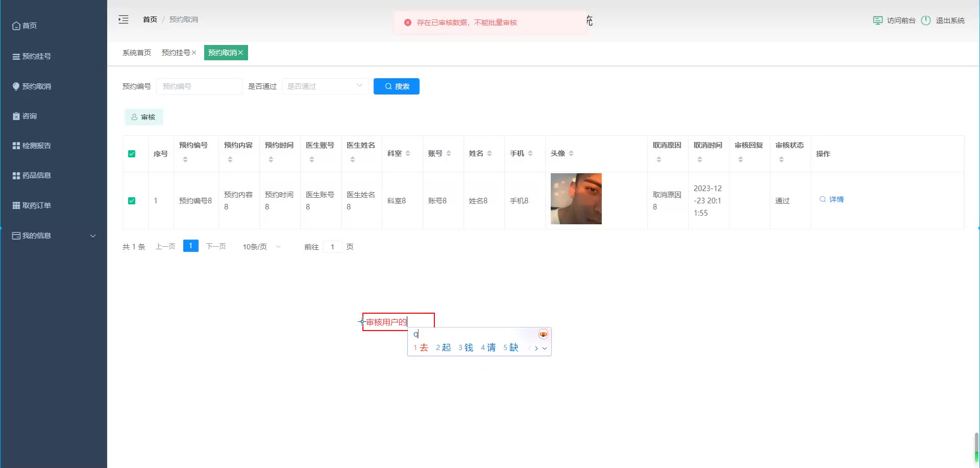The width and height of the screenshot is (980, 468).
Task: Sort by 姓名 column arrows
Action: 489,153
